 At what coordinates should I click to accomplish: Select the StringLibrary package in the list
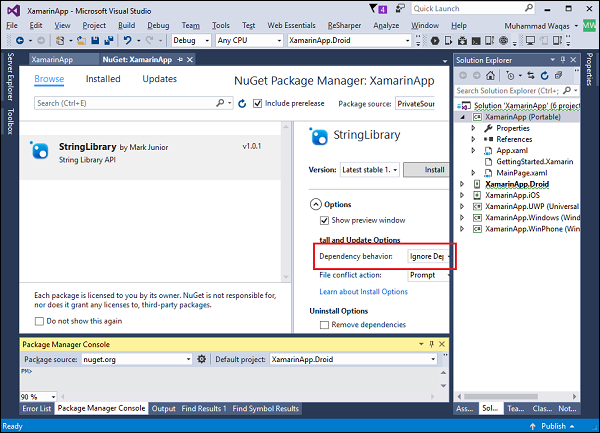[151, 157]
